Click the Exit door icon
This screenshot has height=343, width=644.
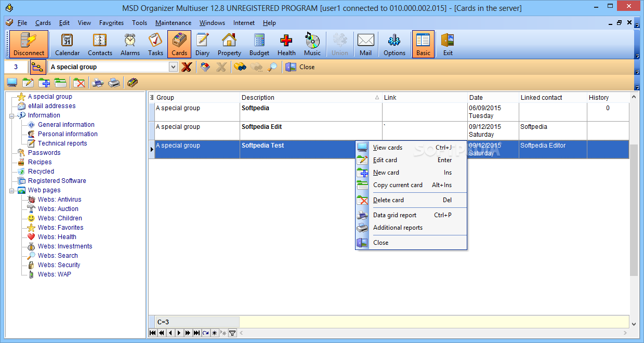[448, 44]
